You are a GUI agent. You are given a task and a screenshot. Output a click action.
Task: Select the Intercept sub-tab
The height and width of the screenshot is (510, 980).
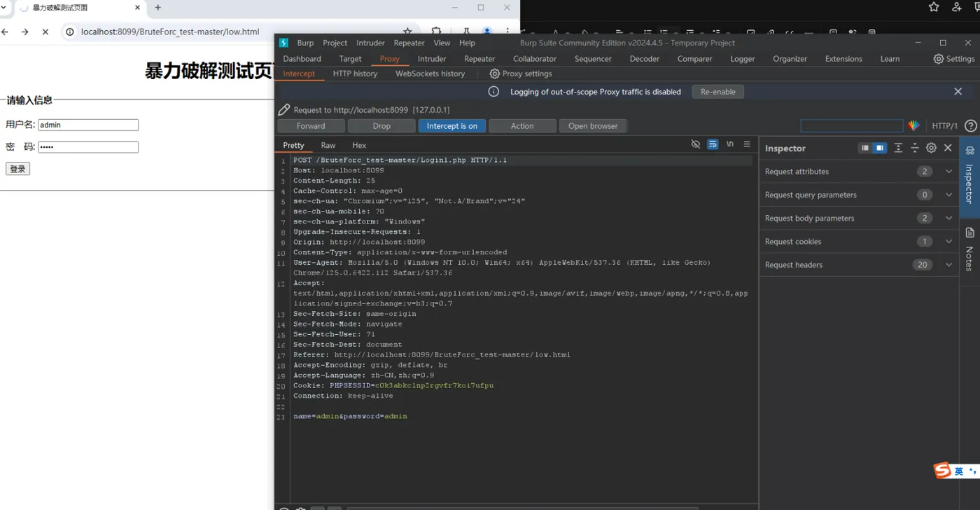coord(299,74)
